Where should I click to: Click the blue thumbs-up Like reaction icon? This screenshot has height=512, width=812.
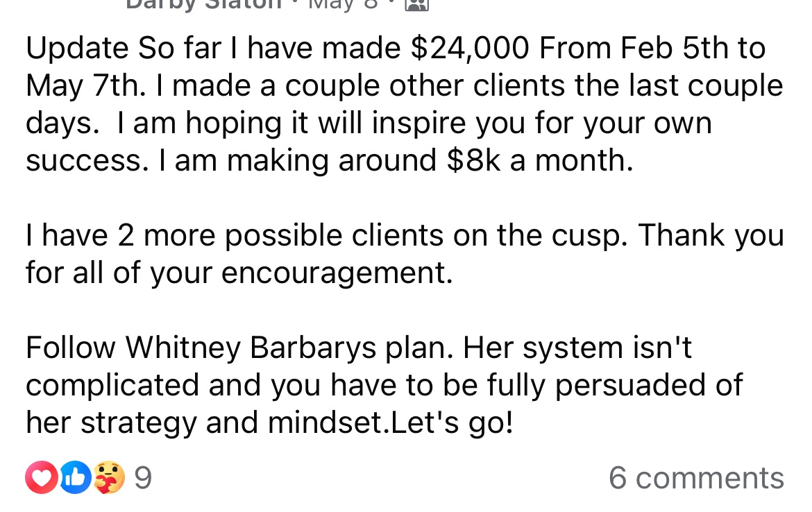76,477
